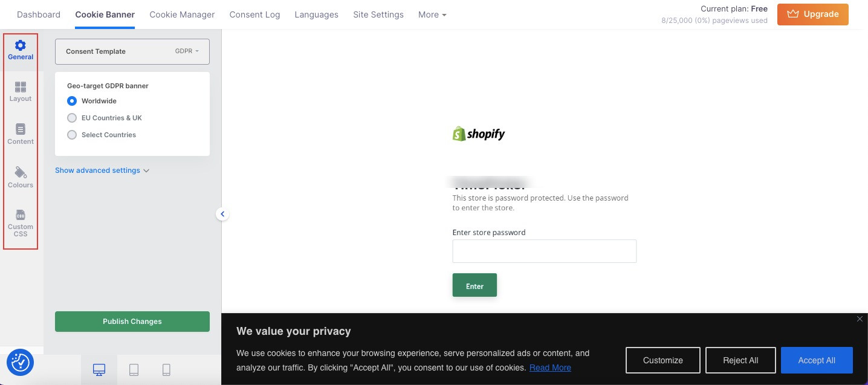
Task: Open the More menu dropdown
Action: [432, 15]
